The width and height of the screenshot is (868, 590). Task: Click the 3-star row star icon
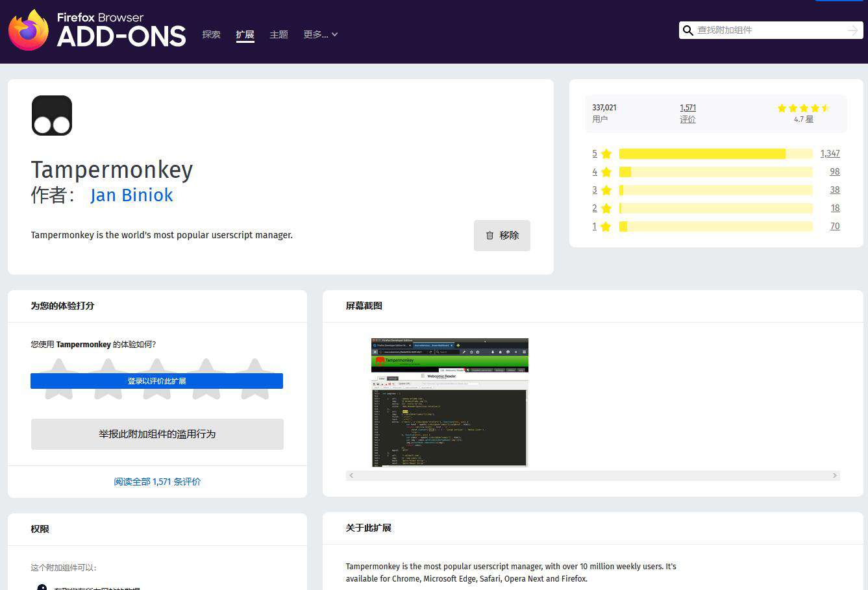pyautogui.click(x=606, y=190)
